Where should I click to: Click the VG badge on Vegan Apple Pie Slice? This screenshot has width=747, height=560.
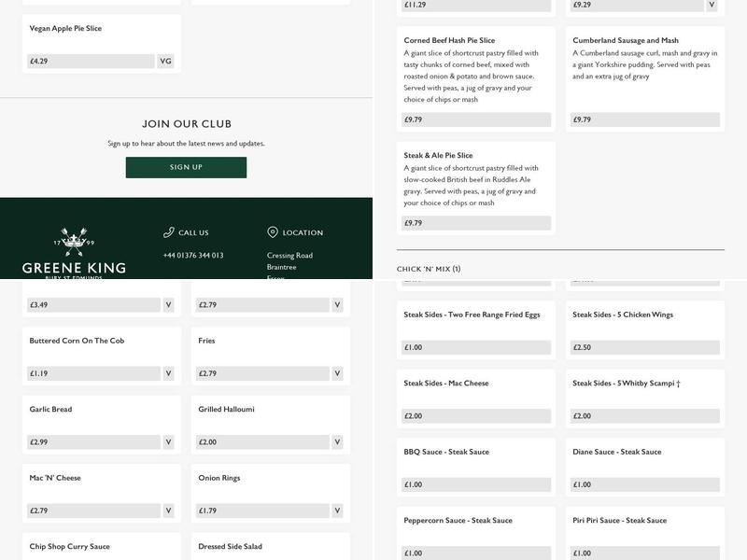click(165, 61)
